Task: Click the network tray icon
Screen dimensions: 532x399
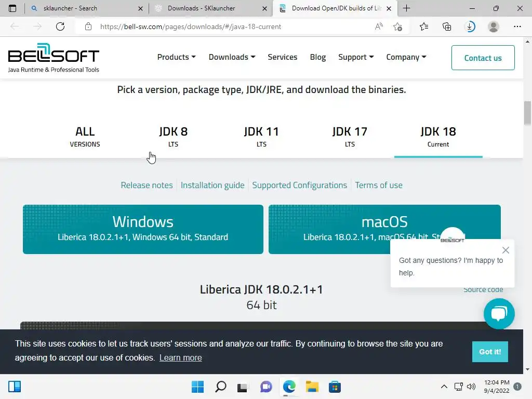Action: (458, 387)
